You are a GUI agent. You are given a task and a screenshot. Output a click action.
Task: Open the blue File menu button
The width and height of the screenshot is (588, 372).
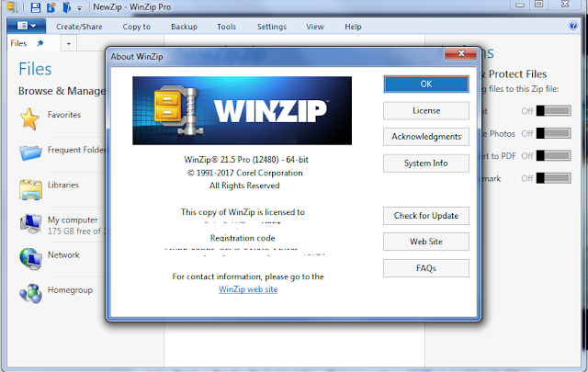(x=27, y=26)
